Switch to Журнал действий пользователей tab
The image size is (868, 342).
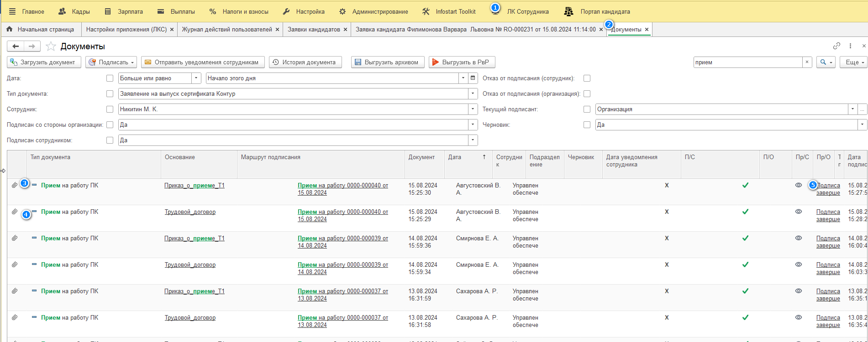[x=227, y=29]
